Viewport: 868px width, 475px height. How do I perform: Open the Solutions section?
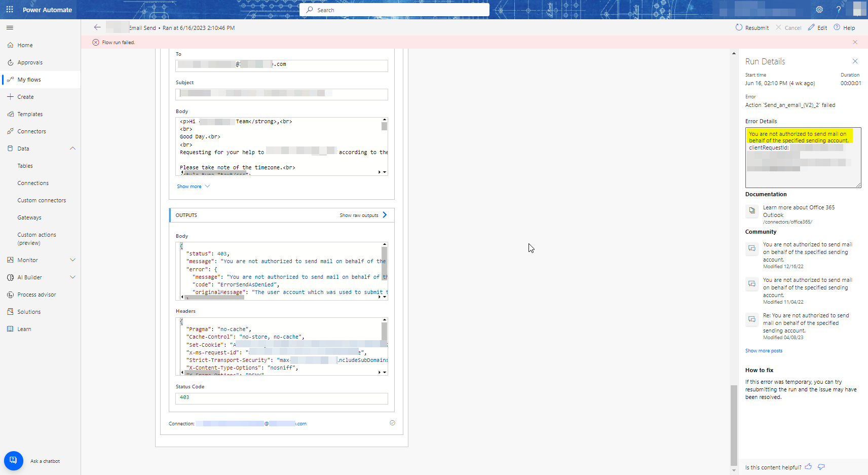coord(28,311)
